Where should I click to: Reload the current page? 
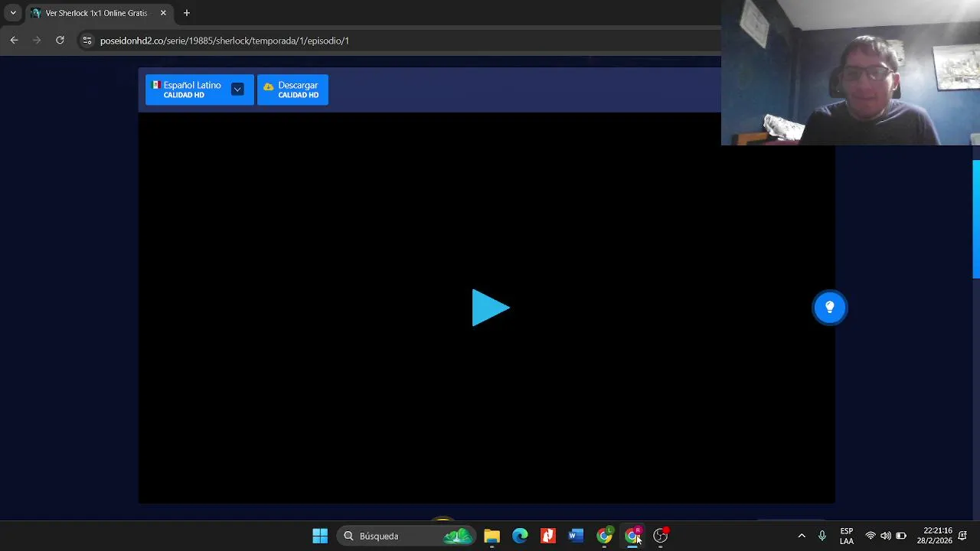pyautogui.click(x=60, y=41)
